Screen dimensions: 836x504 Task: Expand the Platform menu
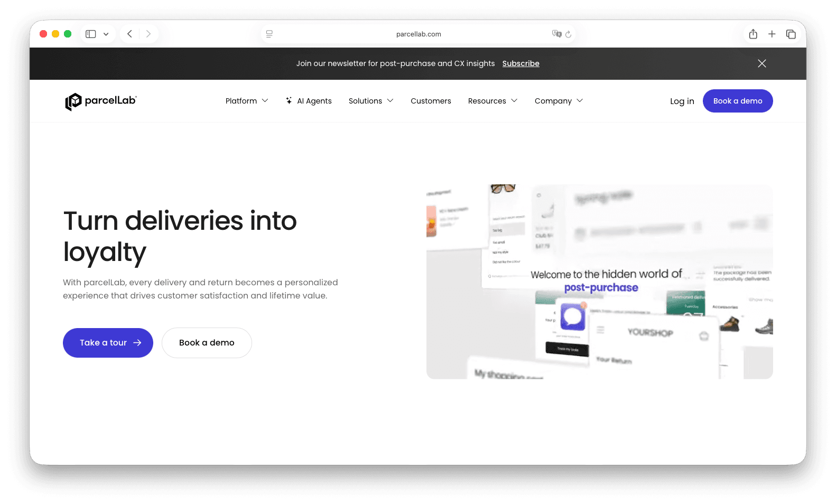(247, 101)
